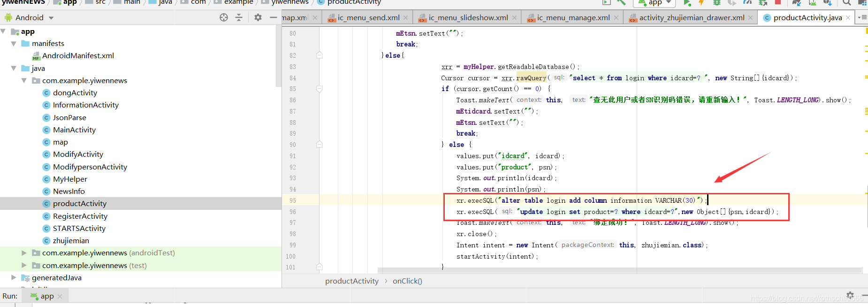Click onClick() in the bottom breadcrumb
The height and width of the screenshot is (307, 868).
coord(407,281)
